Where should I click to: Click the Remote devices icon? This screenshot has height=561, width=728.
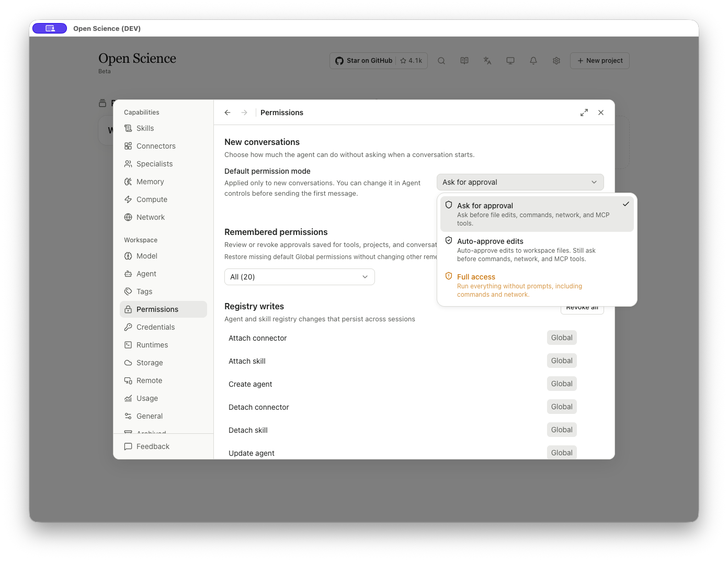coord(128,380)
